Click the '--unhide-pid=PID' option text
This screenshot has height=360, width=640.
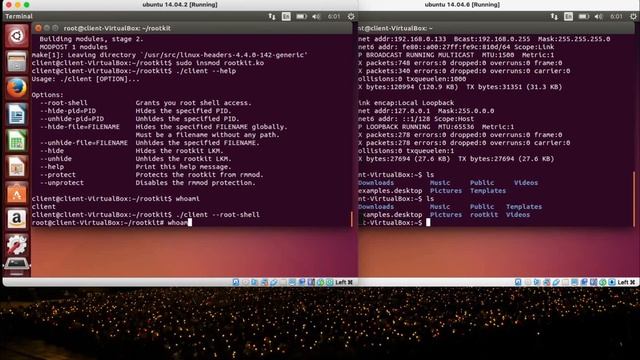(72, 119)
